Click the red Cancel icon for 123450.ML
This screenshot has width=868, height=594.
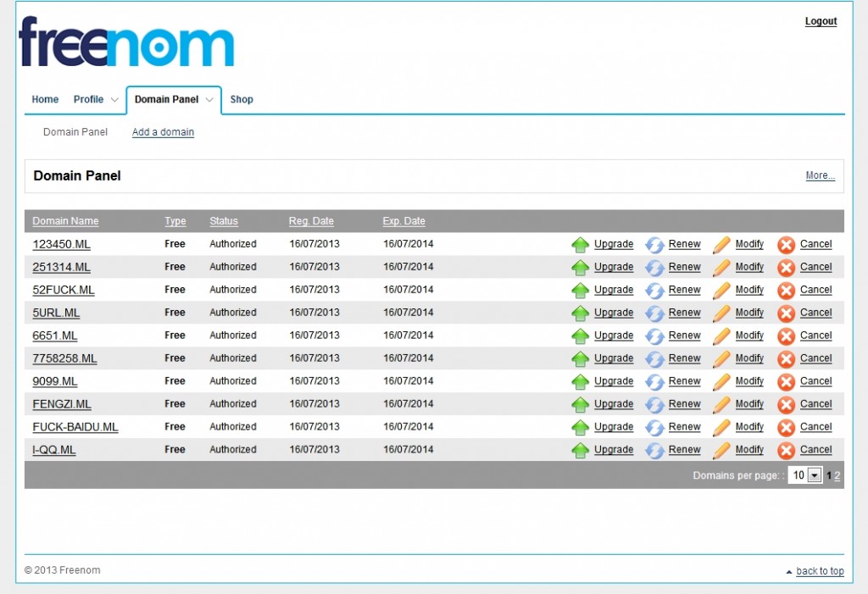786,245
